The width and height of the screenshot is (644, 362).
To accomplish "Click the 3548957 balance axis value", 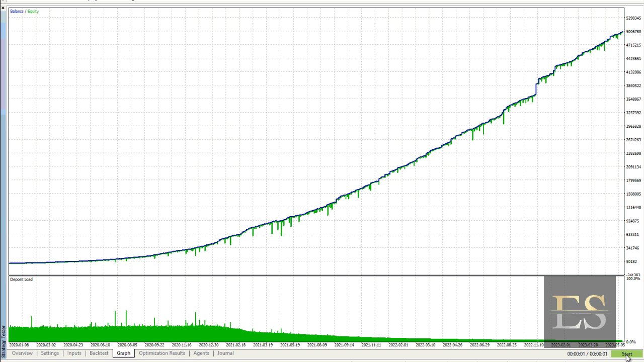I will click(x=633, y=100).
